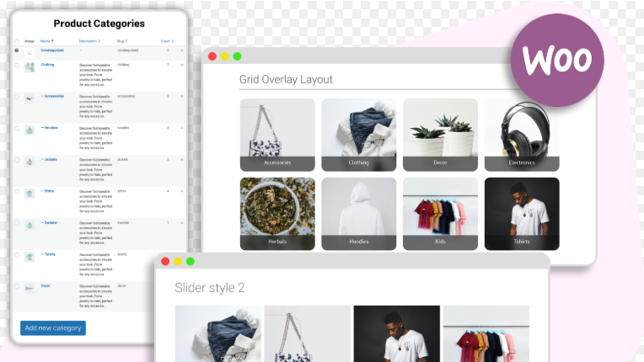Open the Tshirts category link in table
Screen dimensions: 644x362
tap(50, 254)
